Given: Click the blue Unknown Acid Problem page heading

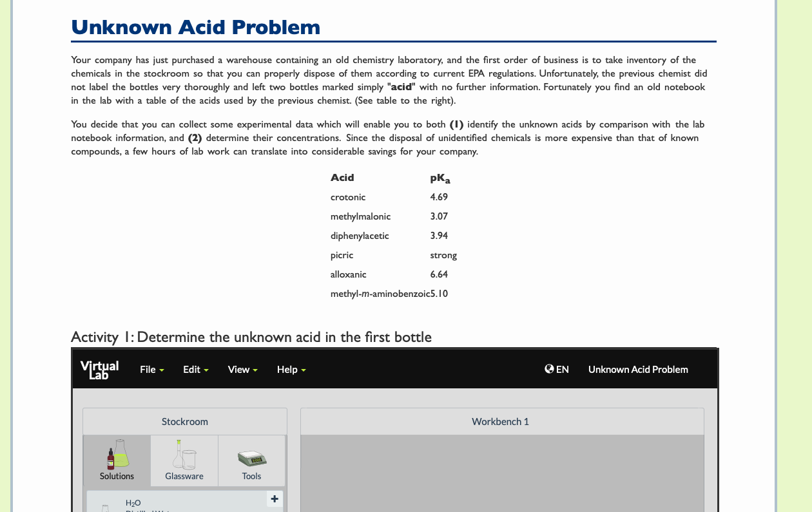Looking at the screenshot, I should (x=195, y=27).
